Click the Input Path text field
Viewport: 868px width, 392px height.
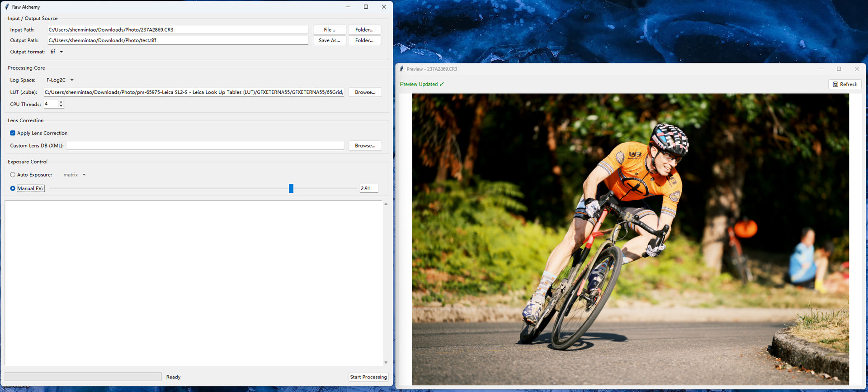[x=178, y=29]
